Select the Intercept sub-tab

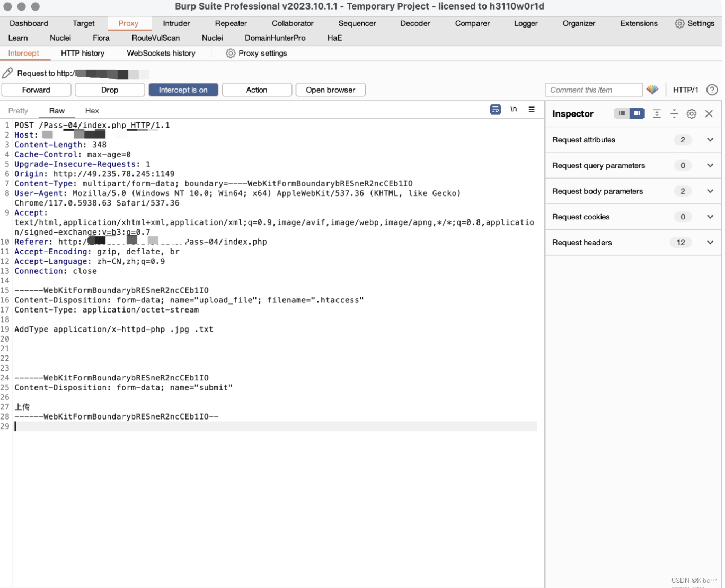24,54
